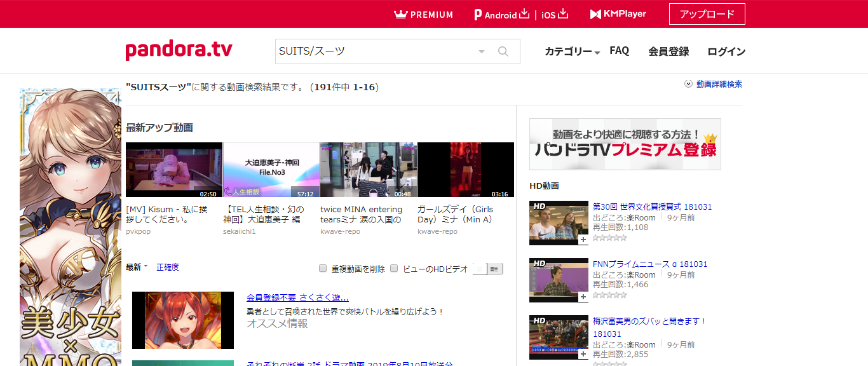Play the [MV] Kisum thumbnail, 02:50

tap(174, 170)
